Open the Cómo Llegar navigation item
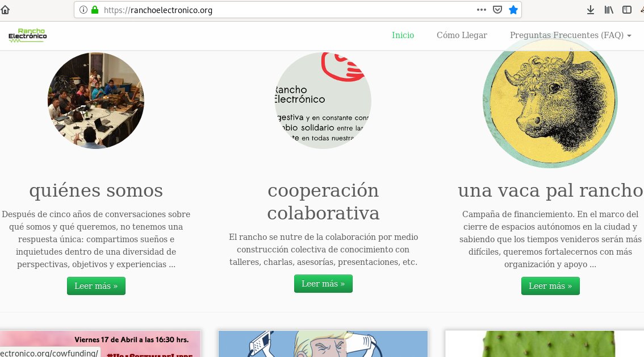The image size is (644, 357). click(462, 35)
